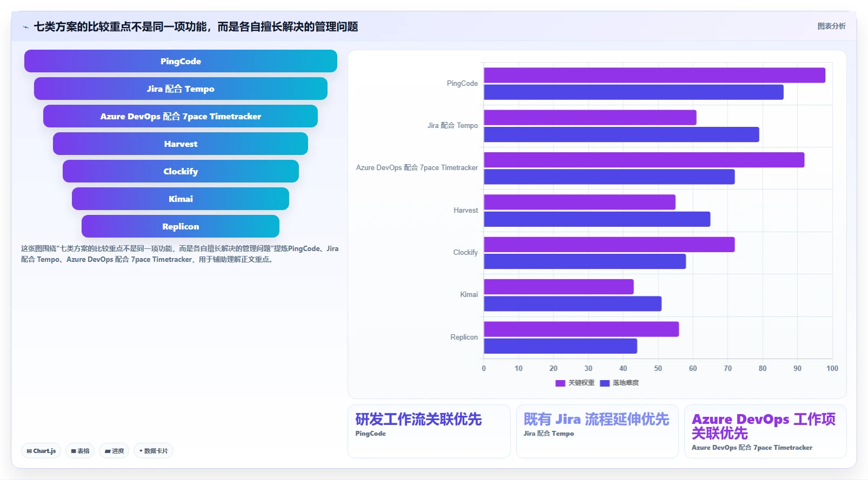
Task: Click the Kimai funnel bar
Action: (x=181, y=199)
